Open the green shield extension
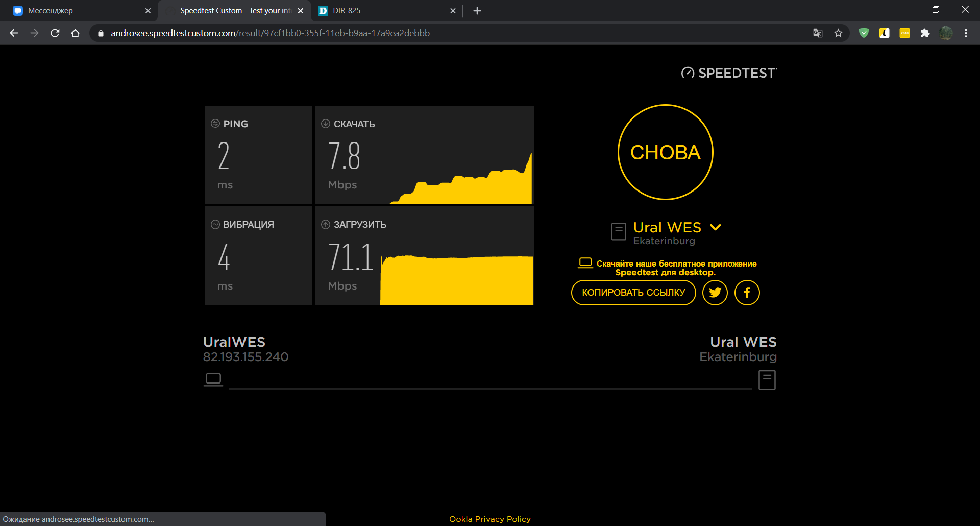 pyautogui.click(x=864, y=33)
